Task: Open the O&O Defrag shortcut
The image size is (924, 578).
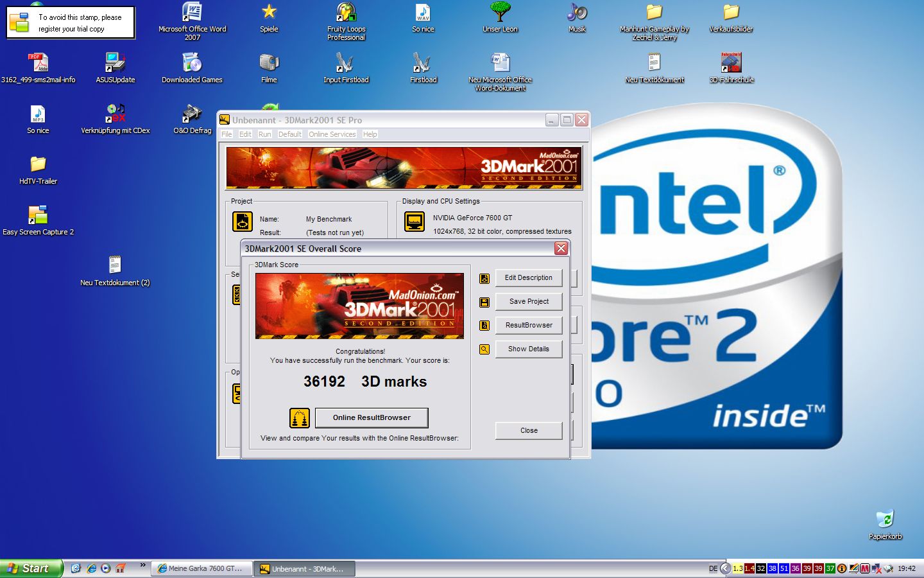Action: pos(192,119)
